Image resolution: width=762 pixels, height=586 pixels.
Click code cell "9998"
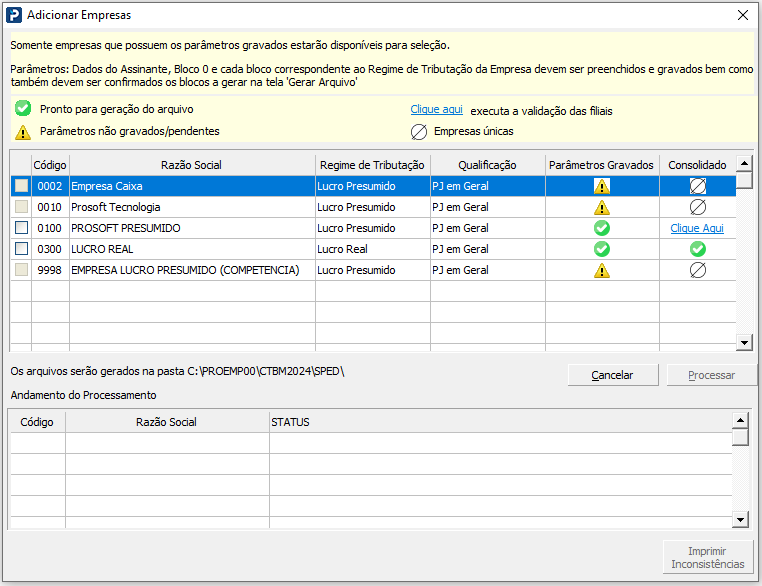click(50, 270)
